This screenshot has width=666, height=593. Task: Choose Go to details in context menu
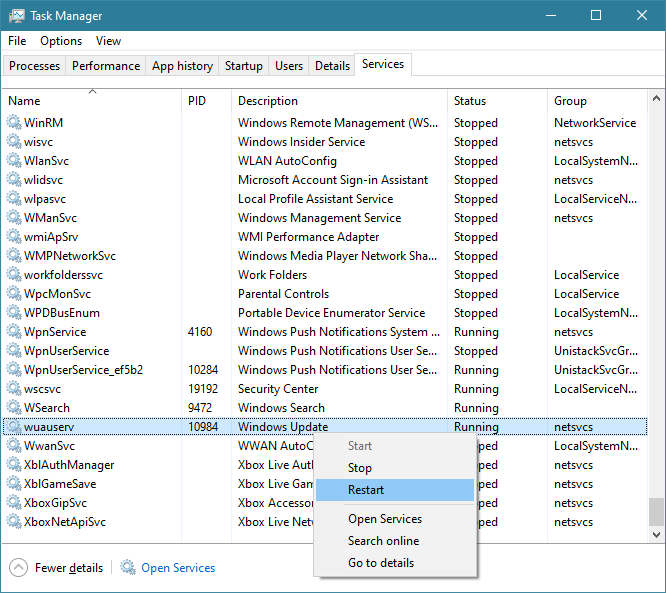(x=395, y=563)
